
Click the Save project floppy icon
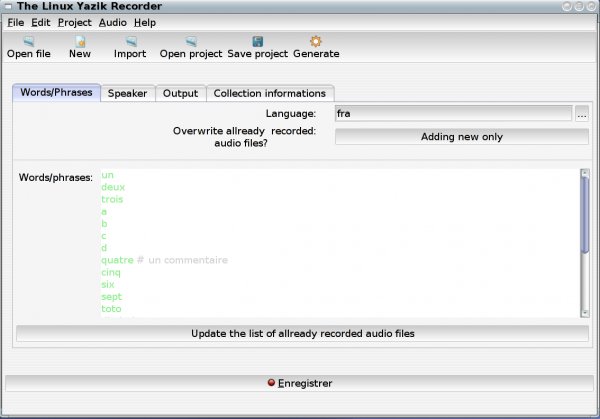click(258, 41)
